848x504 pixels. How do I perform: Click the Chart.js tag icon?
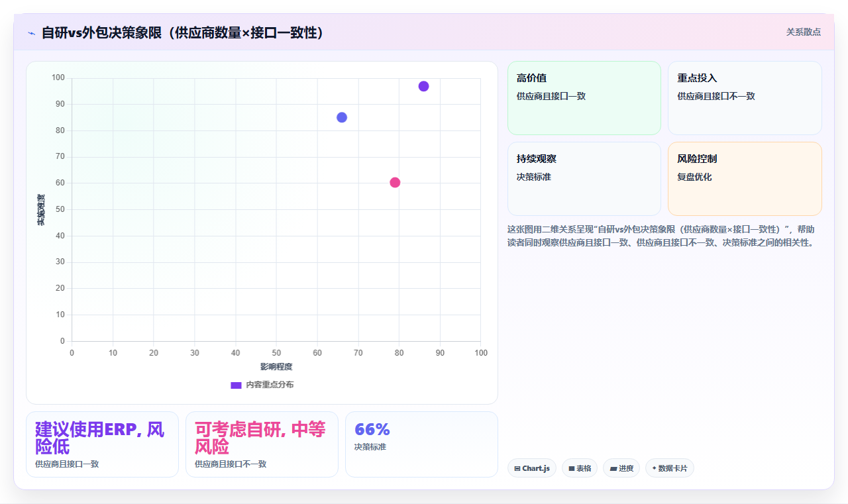click(517, 468)
